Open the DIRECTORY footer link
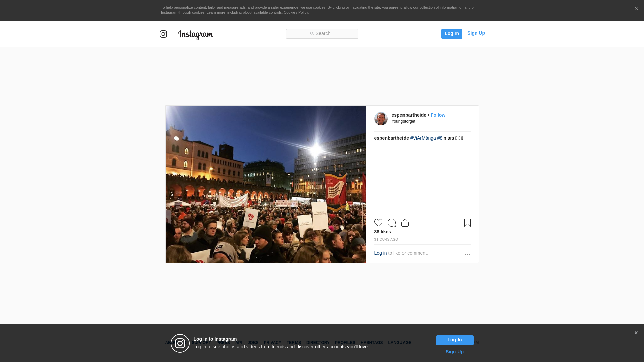The image size is (644, 362). (318, 343)
